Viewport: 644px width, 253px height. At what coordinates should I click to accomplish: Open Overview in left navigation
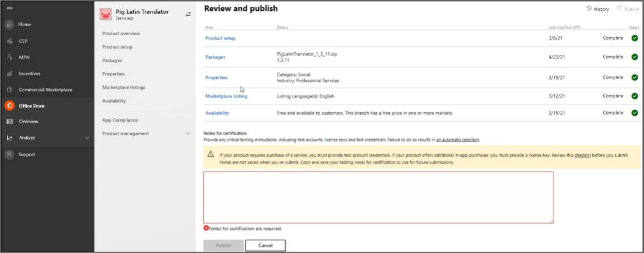point(28,122)
